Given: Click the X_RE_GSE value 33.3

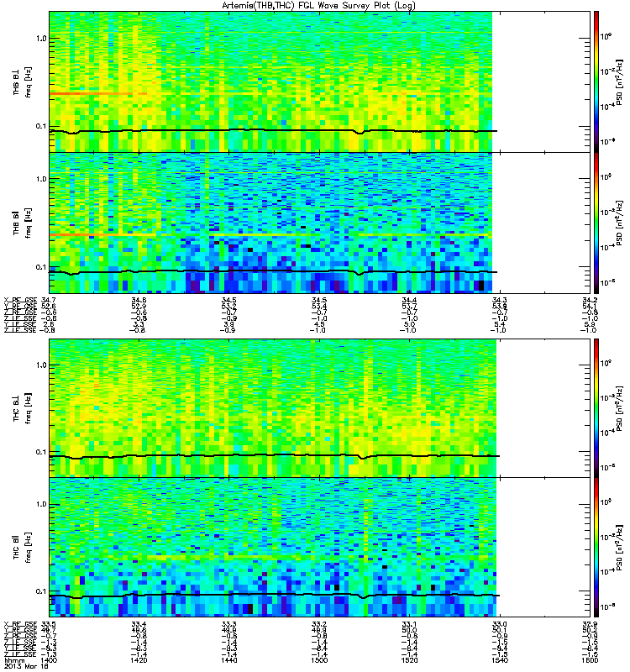Looking at the screenshot, I should (228, 624).
